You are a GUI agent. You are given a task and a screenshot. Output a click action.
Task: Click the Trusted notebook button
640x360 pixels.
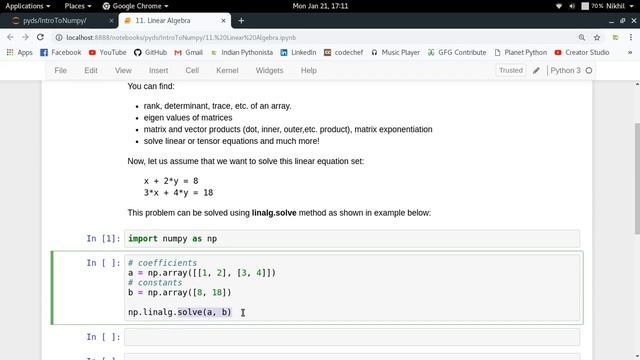511,70
